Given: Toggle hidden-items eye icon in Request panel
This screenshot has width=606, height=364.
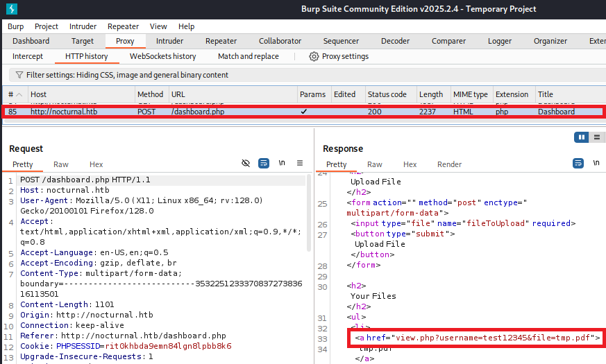Looking at the screenshot, I should coord(245,163).
